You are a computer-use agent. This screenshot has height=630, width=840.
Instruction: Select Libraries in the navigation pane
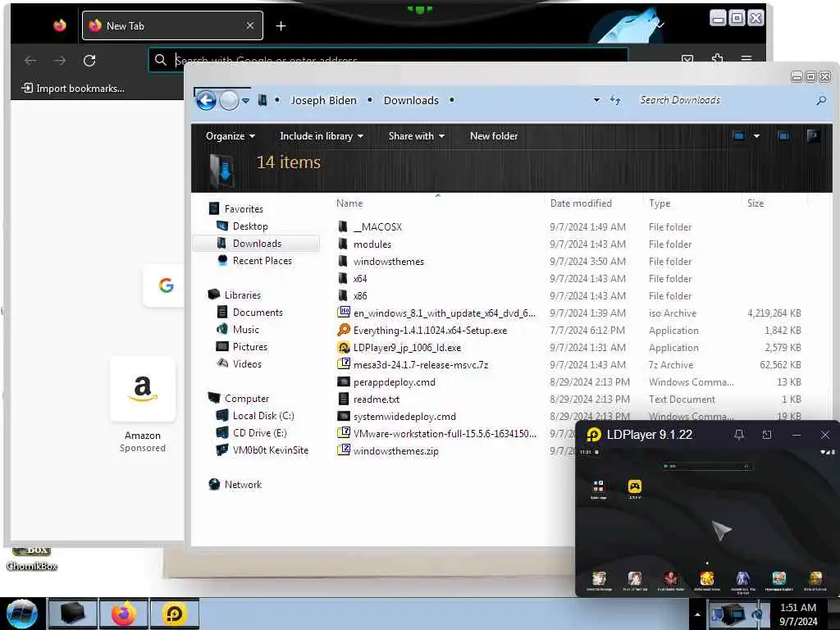(x=242, y=294)
